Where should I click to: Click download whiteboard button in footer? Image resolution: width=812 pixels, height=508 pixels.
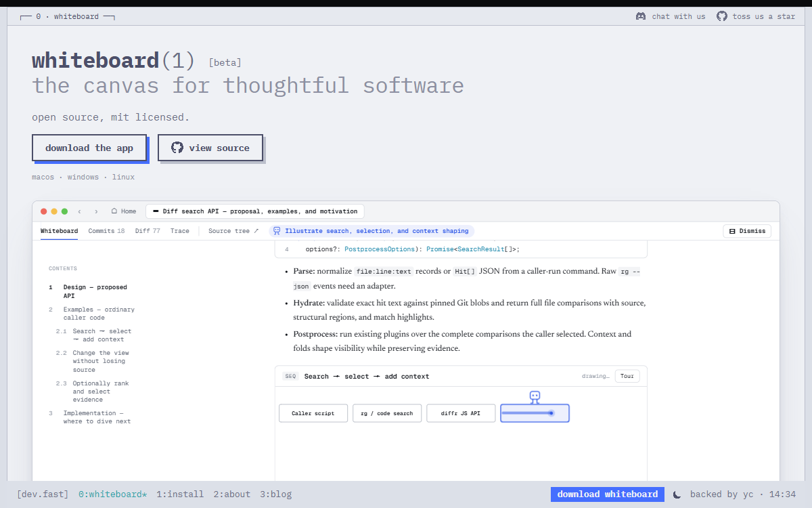coord(608,494)
